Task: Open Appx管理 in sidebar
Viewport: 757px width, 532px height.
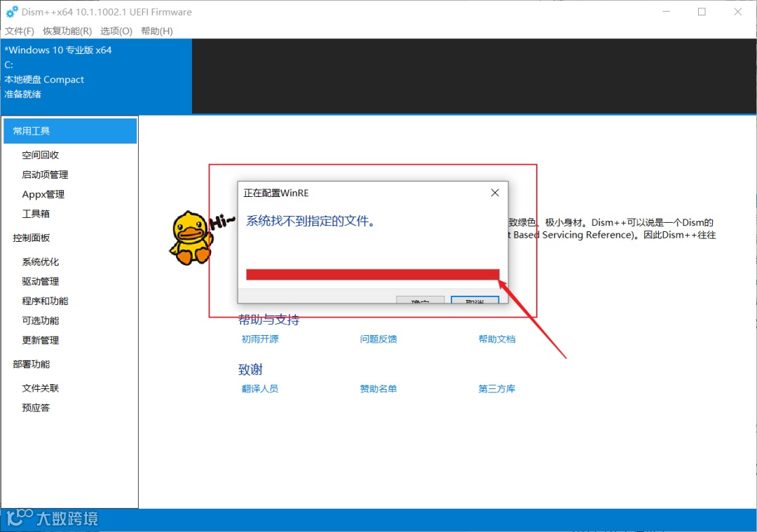Action: [43, 195]
